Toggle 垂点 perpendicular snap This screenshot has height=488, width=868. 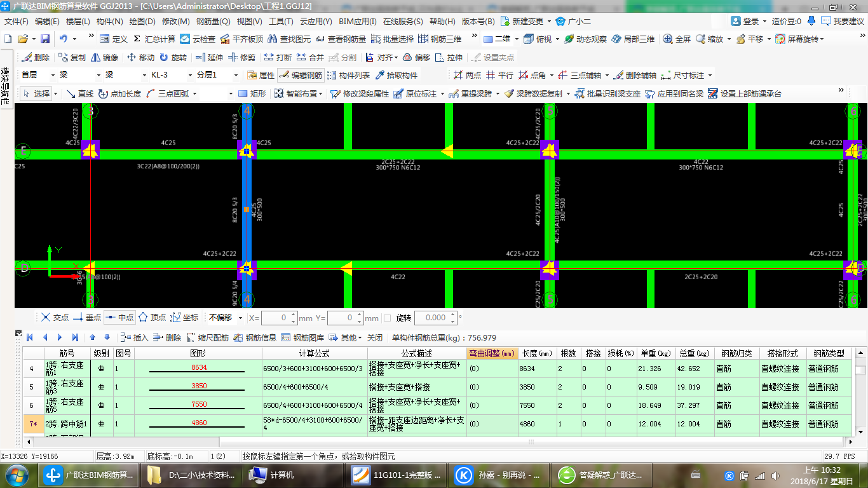[x=87, y=317]
